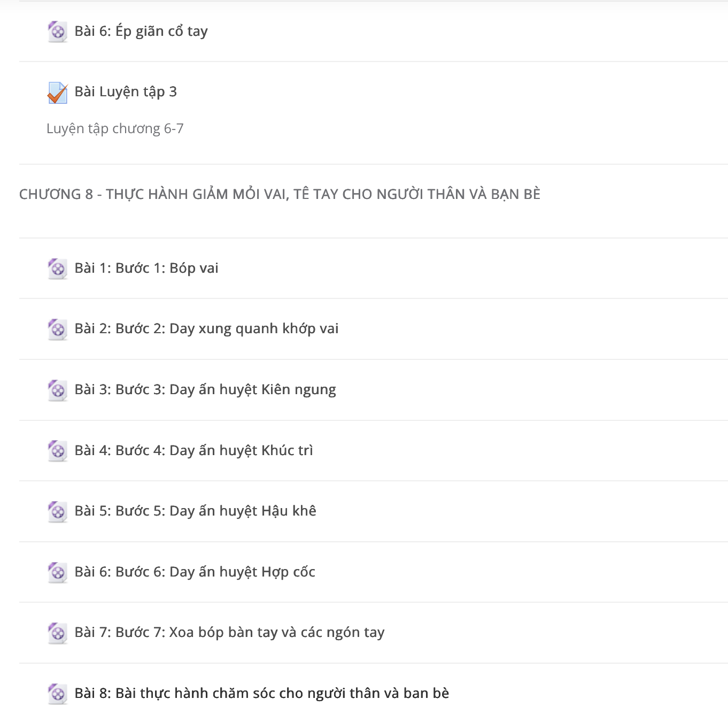Open Bài 6: Day ấn huyệt Hợp cốc
Screen dimensions: 728x722
coord(195,572)
